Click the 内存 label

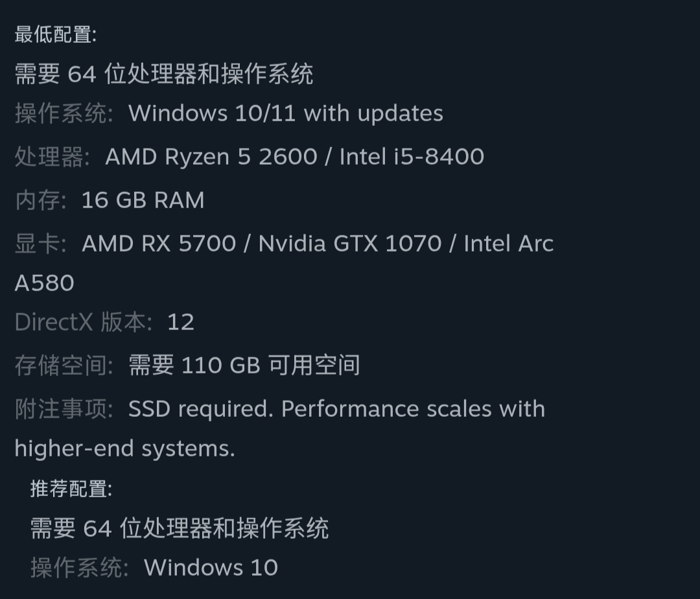coord(40,200)
